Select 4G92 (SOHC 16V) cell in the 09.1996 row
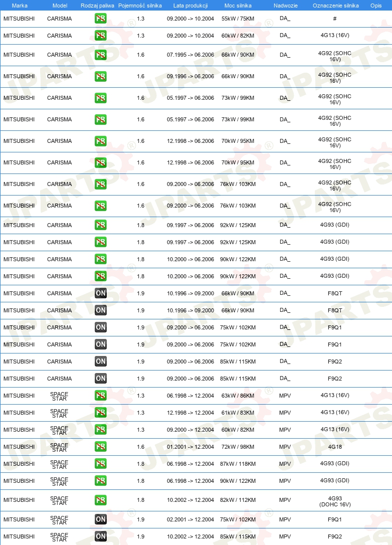The image size is (392, 545). [x=335, y=78]
